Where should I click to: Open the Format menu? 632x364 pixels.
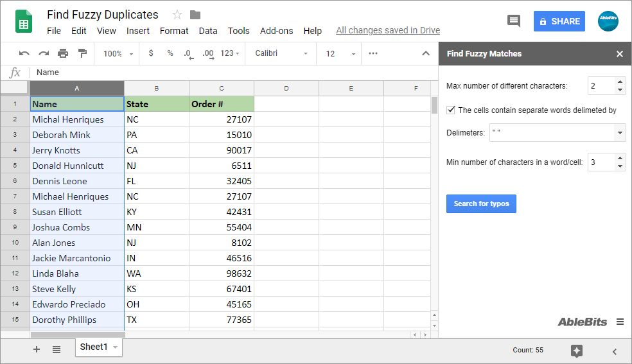coord(174,31)
